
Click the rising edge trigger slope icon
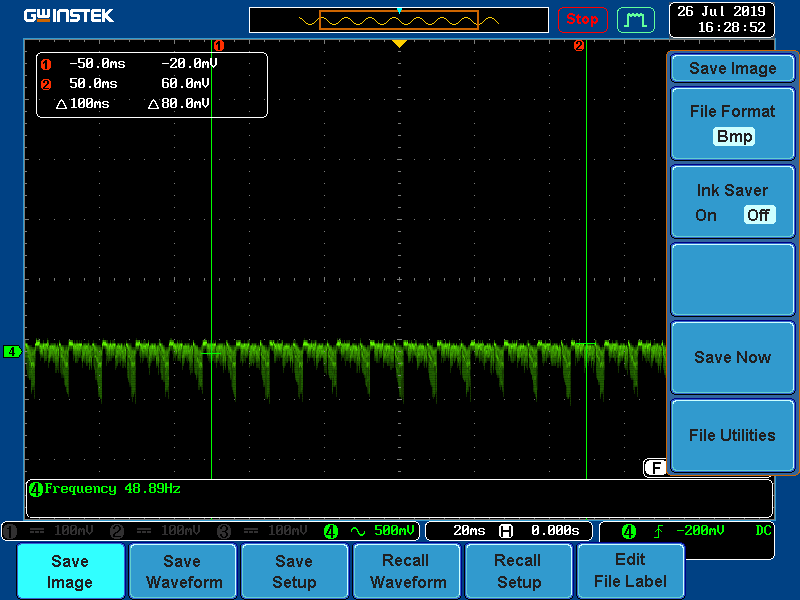pos(659,531)
